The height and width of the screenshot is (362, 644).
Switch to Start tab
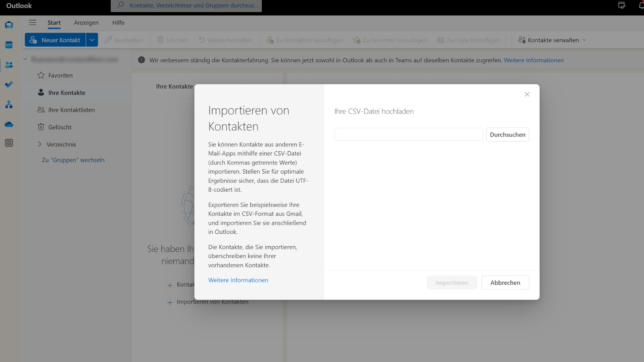click(x=54, y=22)
